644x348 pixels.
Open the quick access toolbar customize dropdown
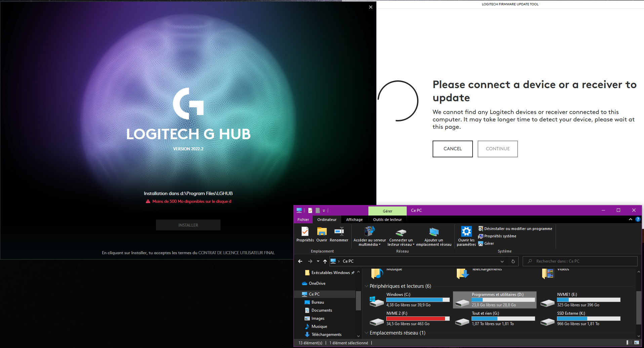click(324, 210)
